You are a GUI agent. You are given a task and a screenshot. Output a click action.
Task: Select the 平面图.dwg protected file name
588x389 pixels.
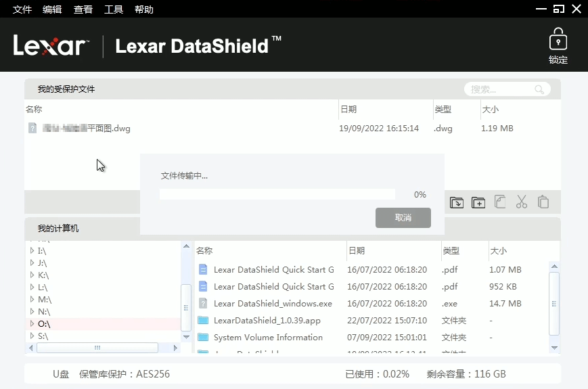click(x=86, y=128)
